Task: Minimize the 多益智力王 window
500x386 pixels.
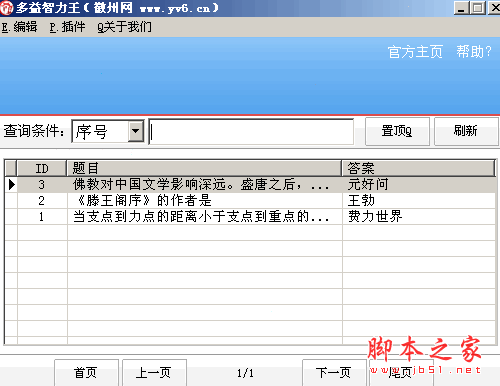Action: point(461,8)
